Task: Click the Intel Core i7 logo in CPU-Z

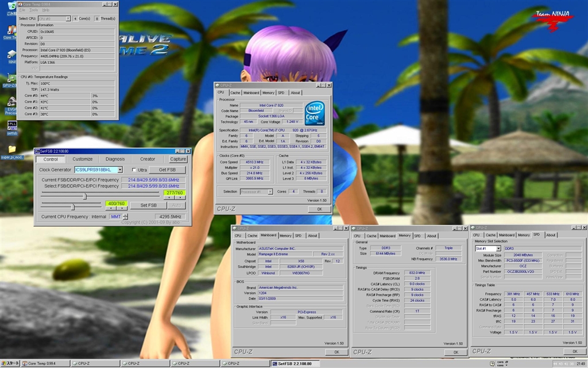Action: [314, 113]
